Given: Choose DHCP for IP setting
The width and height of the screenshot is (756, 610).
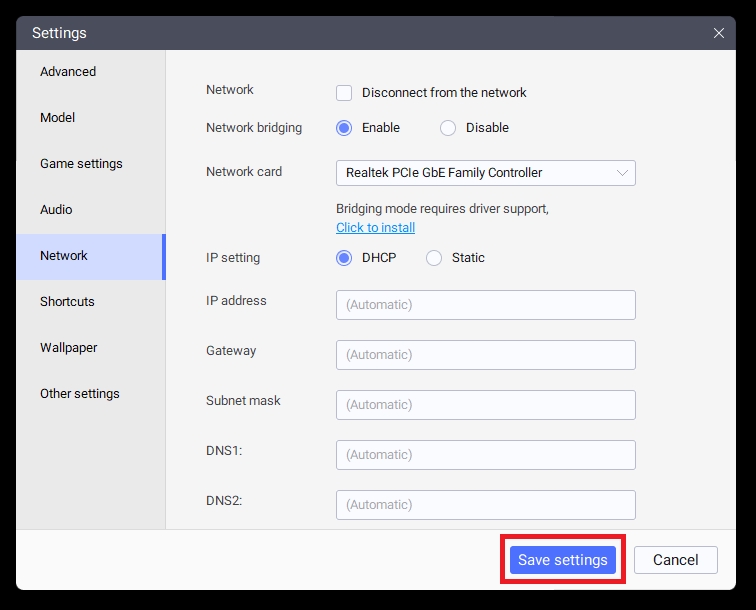Looking at the screenshot, I should (x=344, y=258).
